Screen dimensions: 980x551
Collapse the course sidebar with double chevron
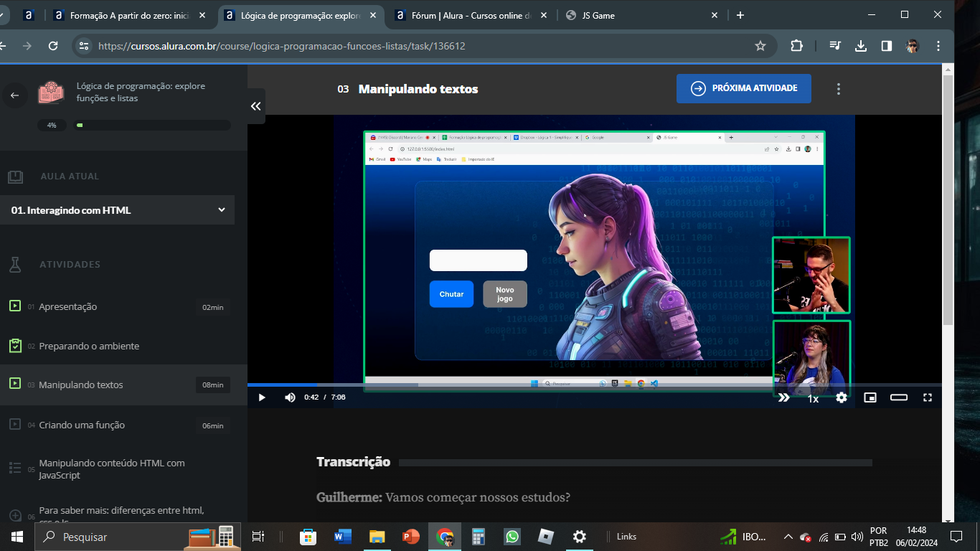tap(256, 106)
